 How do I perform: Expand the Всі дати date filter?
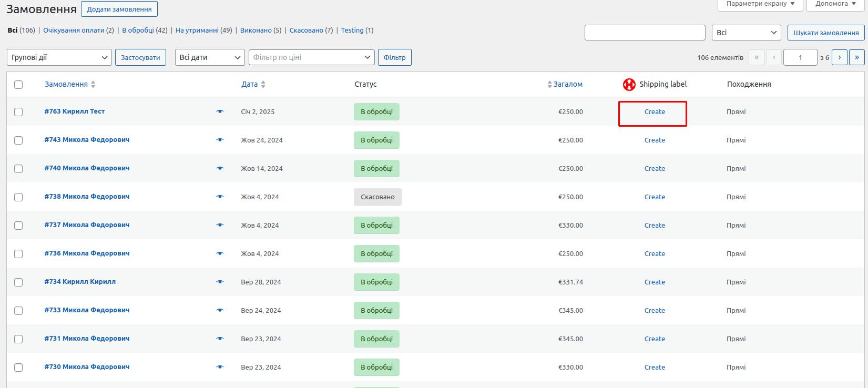tap(210, 57)
